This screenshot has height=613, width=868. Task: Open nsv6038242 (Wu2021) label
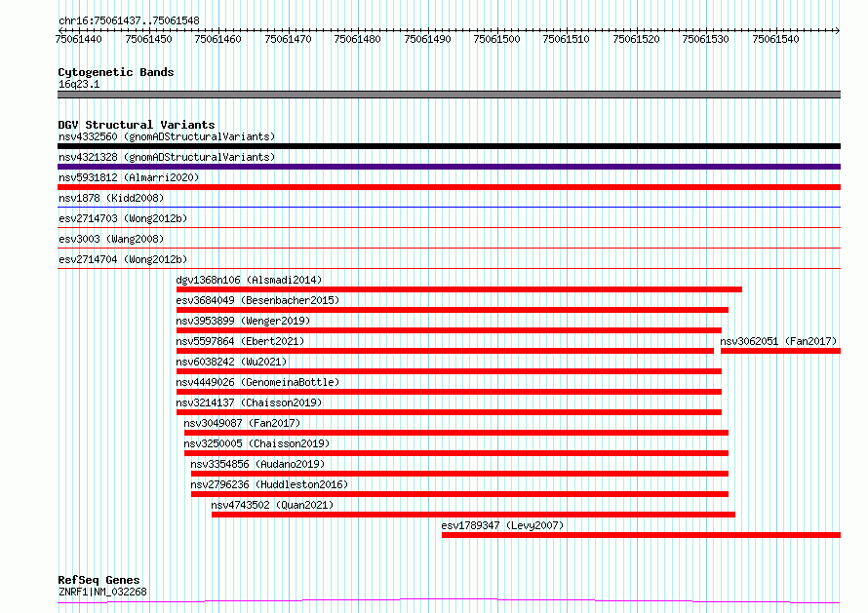tap(231, 362)
